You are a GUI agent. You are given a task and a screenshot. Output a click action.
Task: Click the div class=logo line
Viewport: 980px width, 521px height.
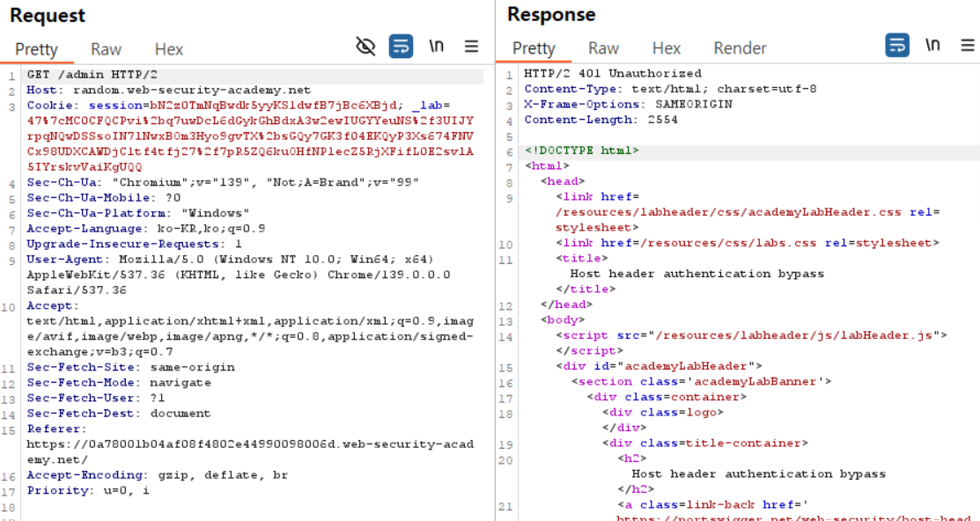[662, 412]
